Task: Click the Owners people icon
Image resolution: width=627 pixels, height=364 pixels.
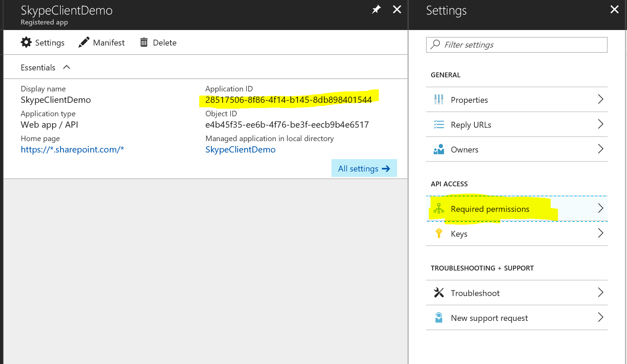Action: point(439,149)
